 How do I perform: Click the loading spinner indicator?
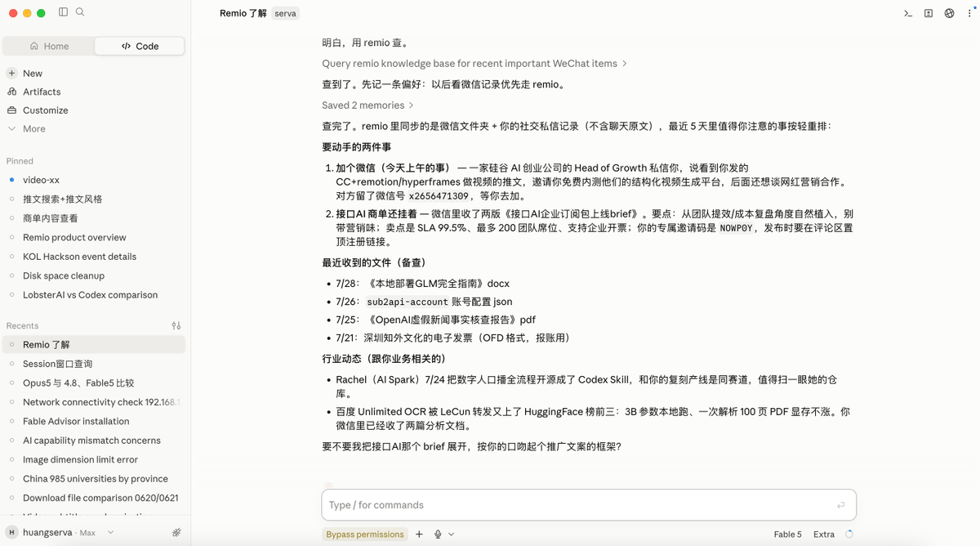(x=849, y=535)
